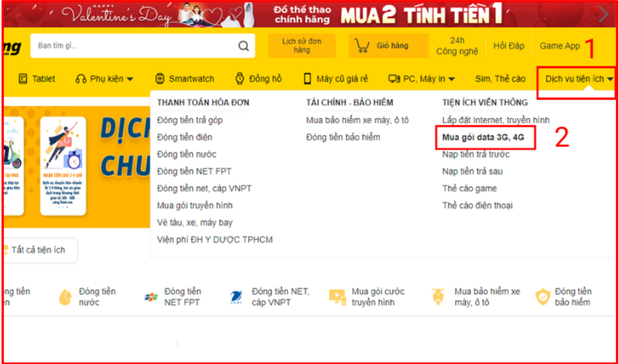This screenshot has width=619, height=364.
Task: Open the Máy cũ giá rẻ category
Action: click(x=336, y=79)
